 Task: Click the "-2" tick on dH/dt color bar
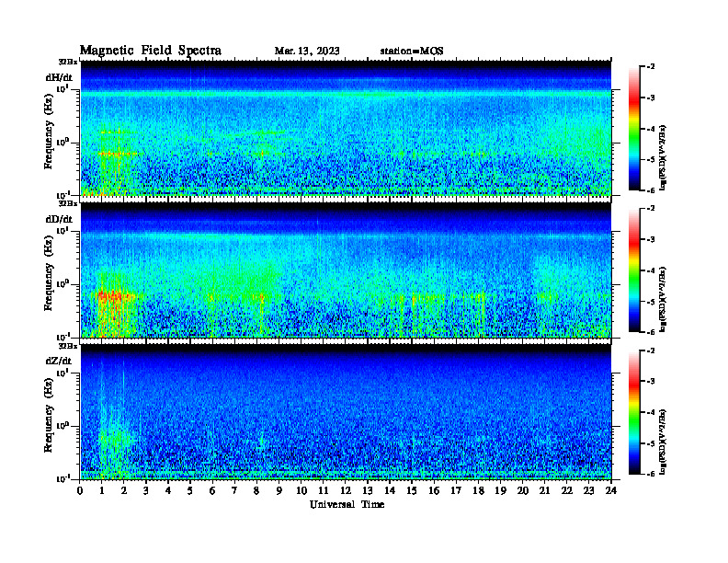[651, 67]
